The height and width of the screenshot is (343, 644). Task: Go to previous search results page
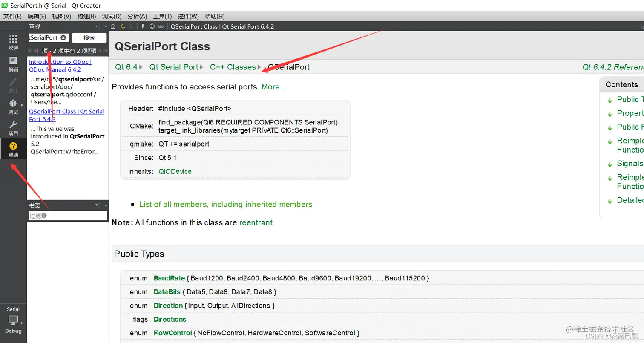tap(36, 51)
